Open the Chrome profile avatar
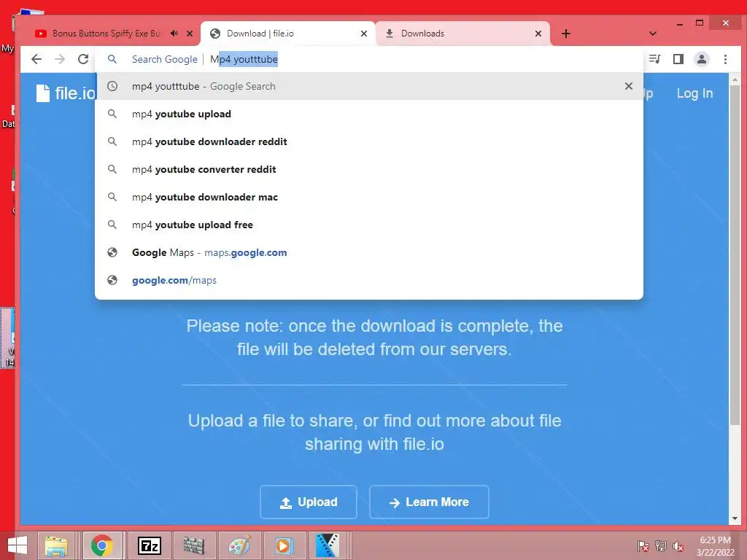747x560 pixels. coord(701,59)
